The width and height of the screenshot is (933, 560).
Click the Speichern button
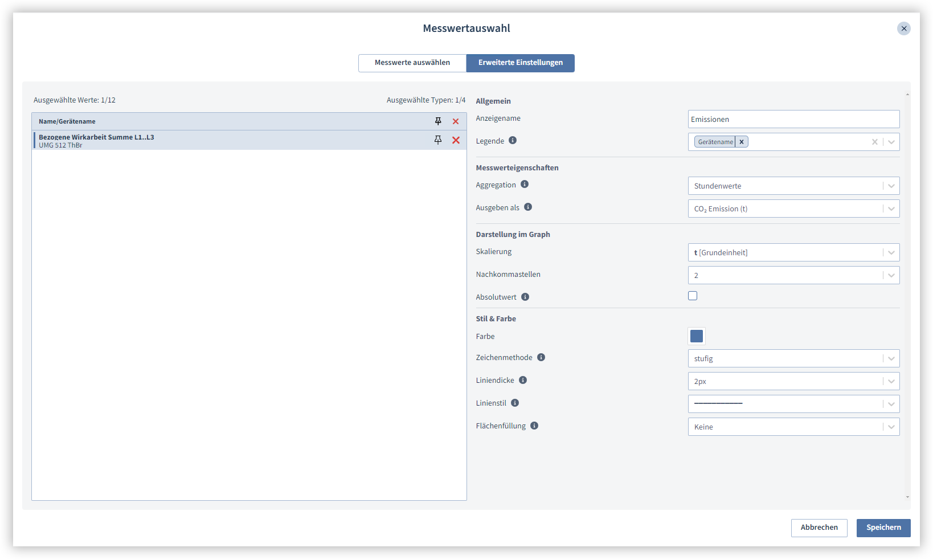click(883, 528)
